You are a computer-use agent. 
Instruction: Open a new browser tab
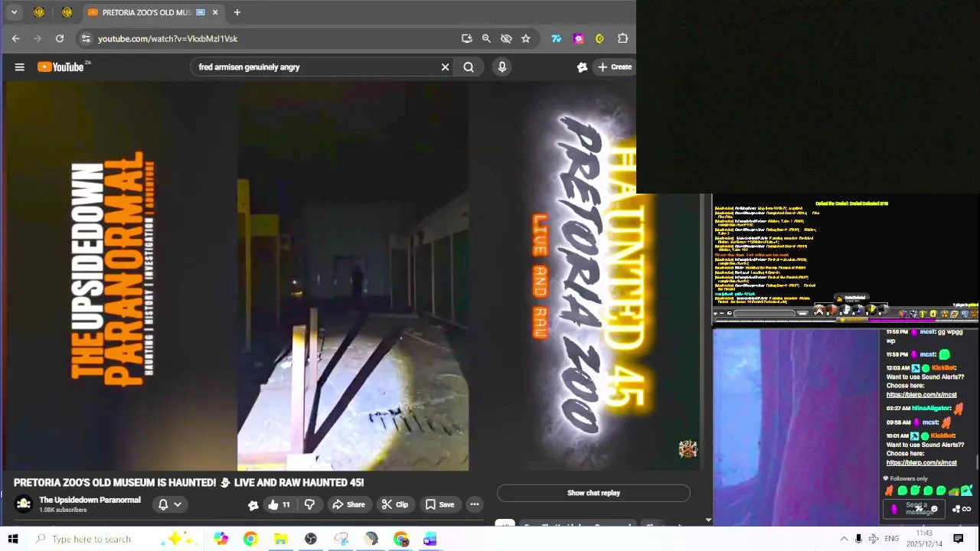click(x=237, y=12)
